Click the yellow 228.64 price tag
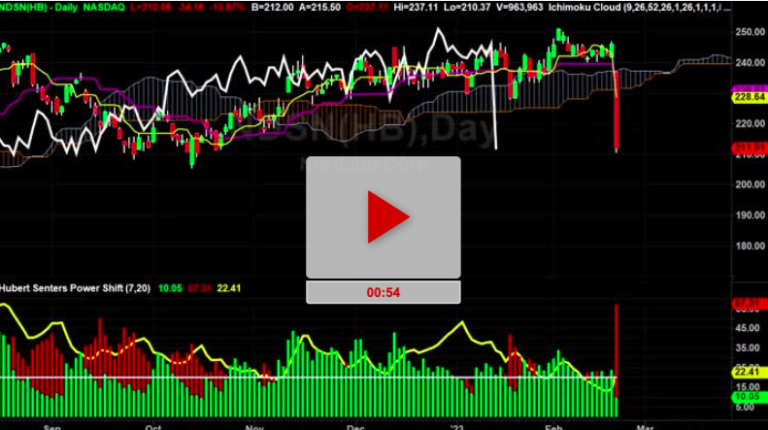This screenshot has height=430, width=768. (749, 98)
